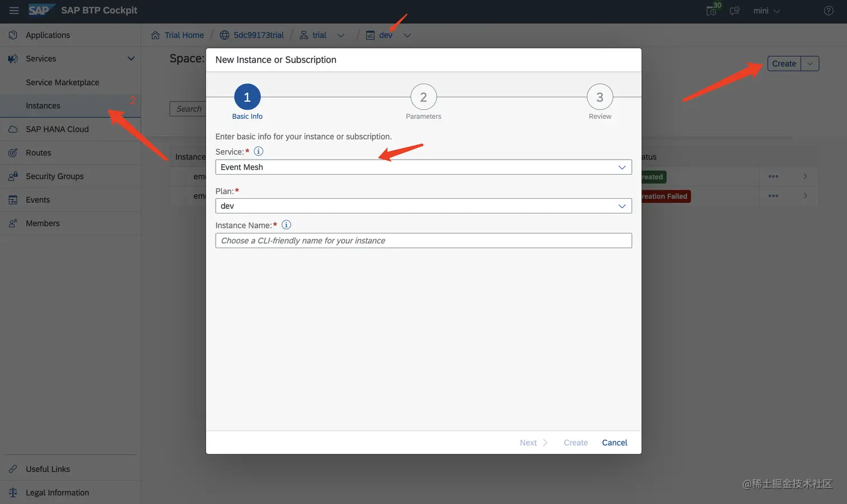
Task: Open the feedback chat icon in header
Action: click(x=734, y=11)
